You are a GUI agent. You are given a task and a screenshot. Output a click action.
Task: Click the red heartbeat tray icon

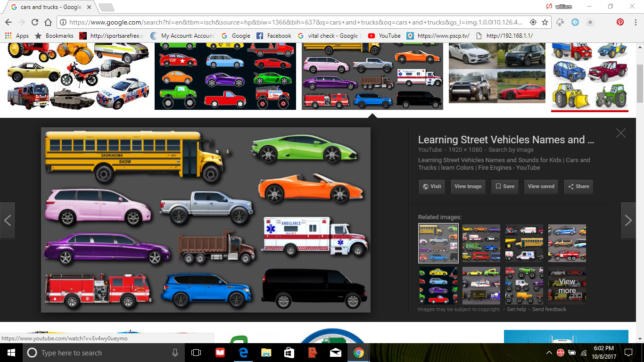561,353
